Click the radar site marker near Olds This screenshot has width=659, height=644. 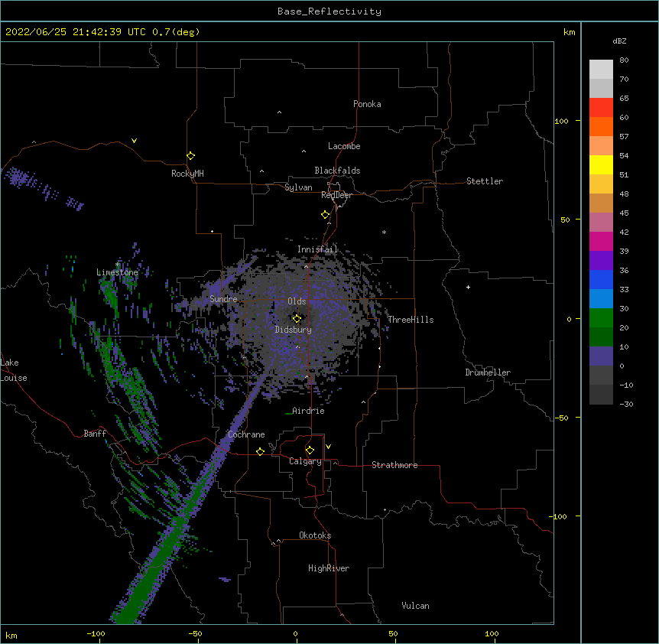[x=297, y=319]
